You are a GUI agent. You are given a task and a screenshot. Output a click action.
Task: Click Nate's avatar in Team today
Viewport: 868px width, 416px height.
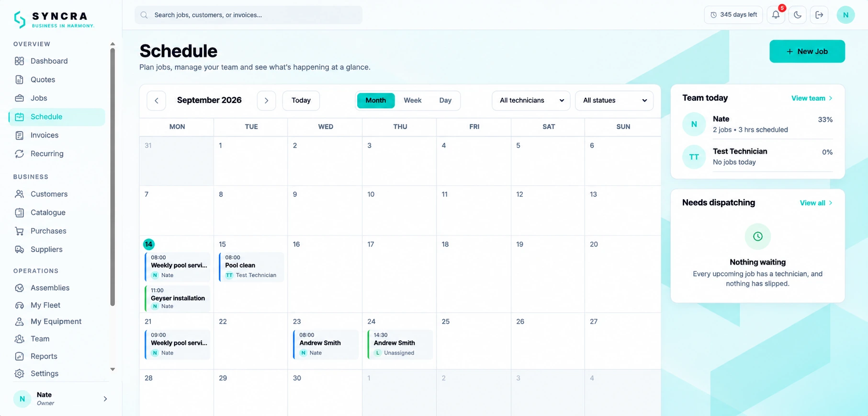tap(694, 124)
